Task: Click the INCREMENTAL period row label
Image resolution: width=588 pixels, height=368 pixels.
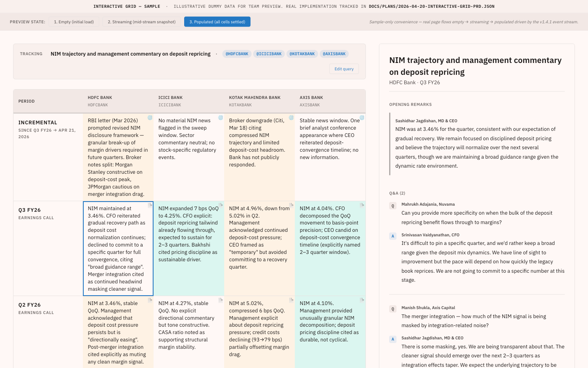Action: 48,157
